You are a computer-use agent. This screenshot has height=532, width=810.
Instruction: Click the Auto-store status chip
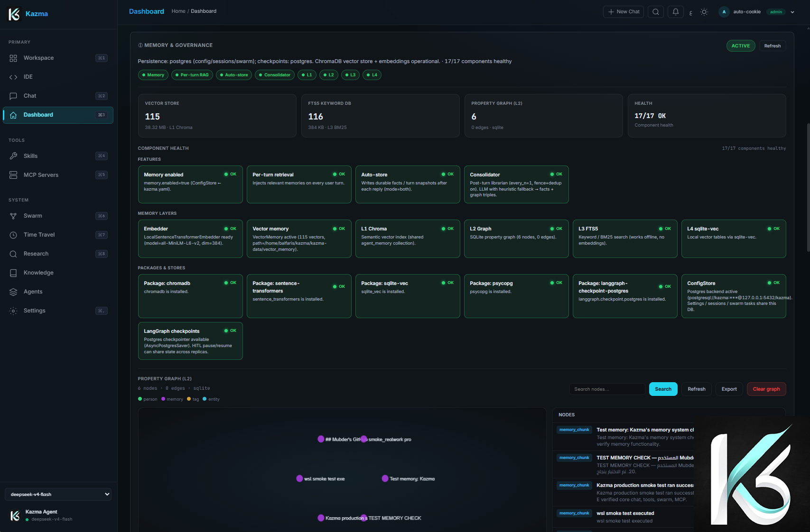pos(234,75)
